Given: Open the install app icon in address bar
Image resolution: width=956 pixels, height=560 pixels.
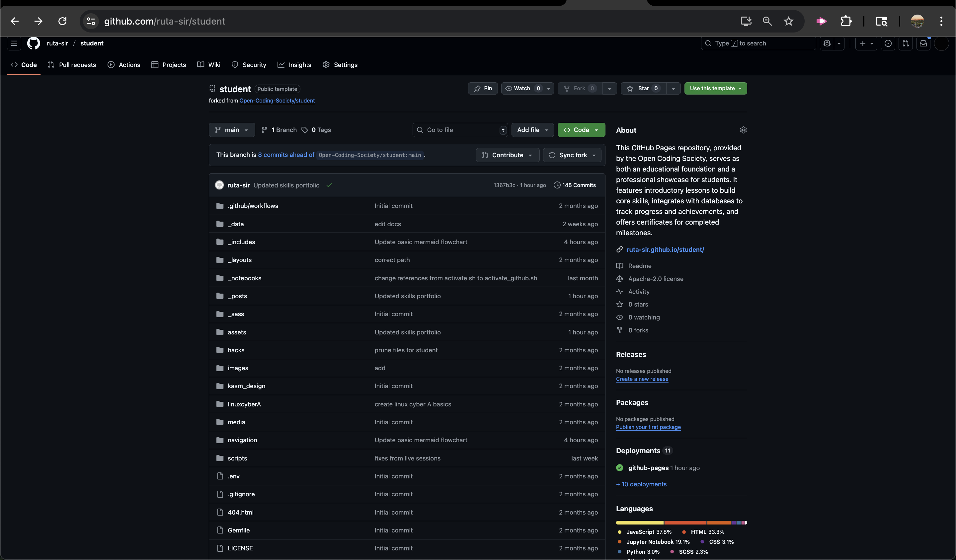Looking at the screenshot, I should [746, 21].
